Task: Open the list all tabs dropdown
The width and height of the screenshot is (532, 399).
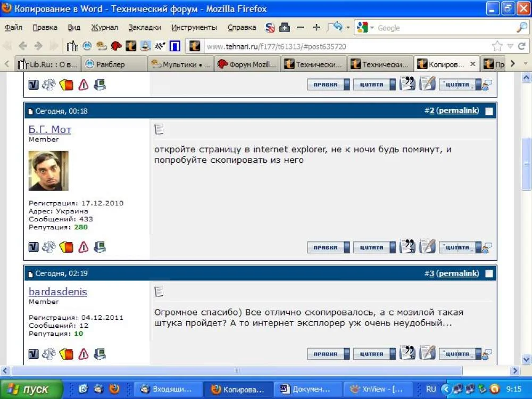Action: point(526,64)
